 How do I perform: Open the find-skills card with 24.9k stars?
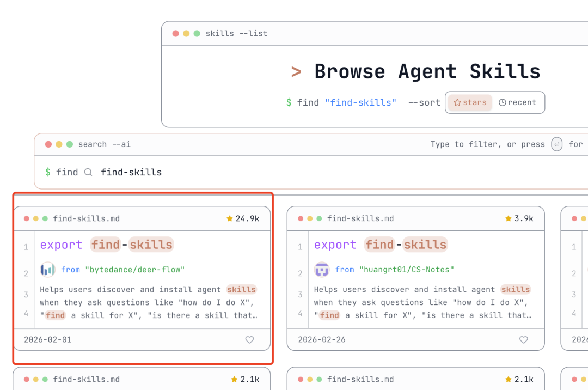coord(142,278)
